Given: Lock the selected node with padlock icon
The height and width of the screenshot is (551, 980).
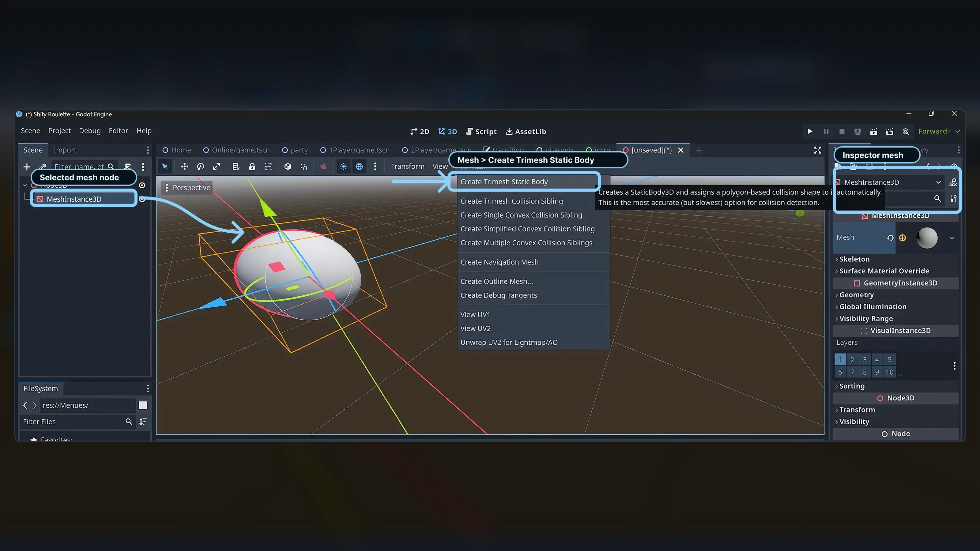Looking at the screenshot, I should 252,167.
